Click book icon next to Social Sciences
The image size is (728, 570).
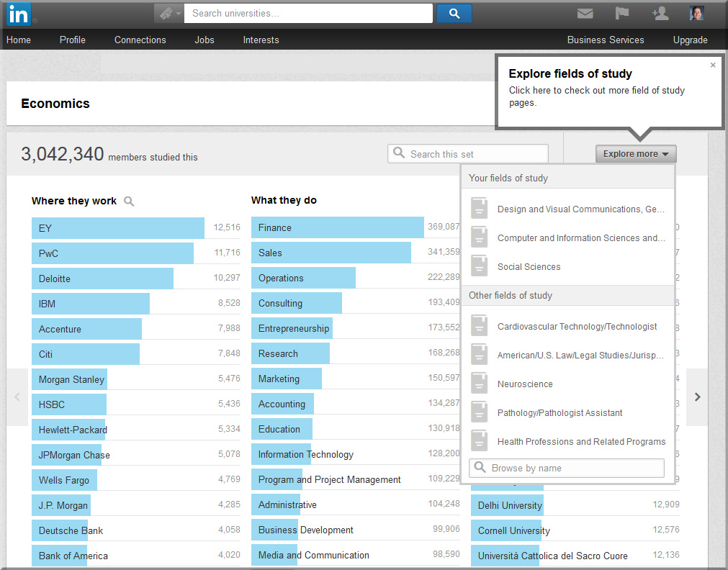(x=479, y=266)
